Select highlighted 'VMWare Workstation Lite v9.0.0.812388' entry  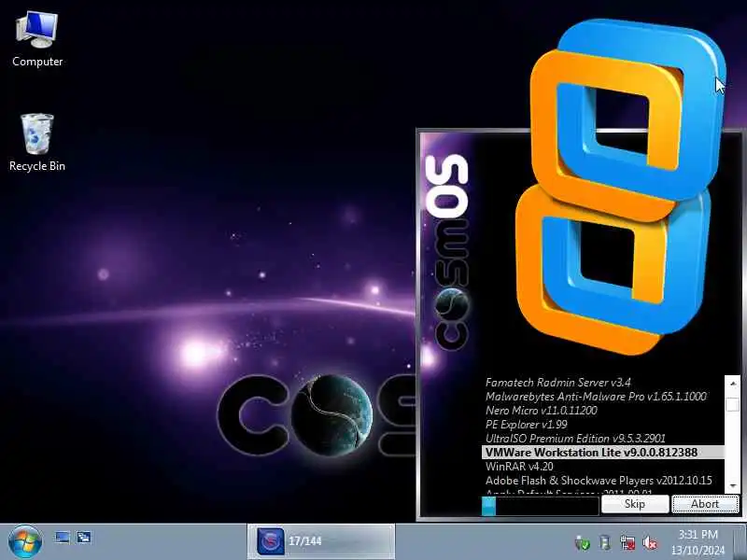pos(602,453)
